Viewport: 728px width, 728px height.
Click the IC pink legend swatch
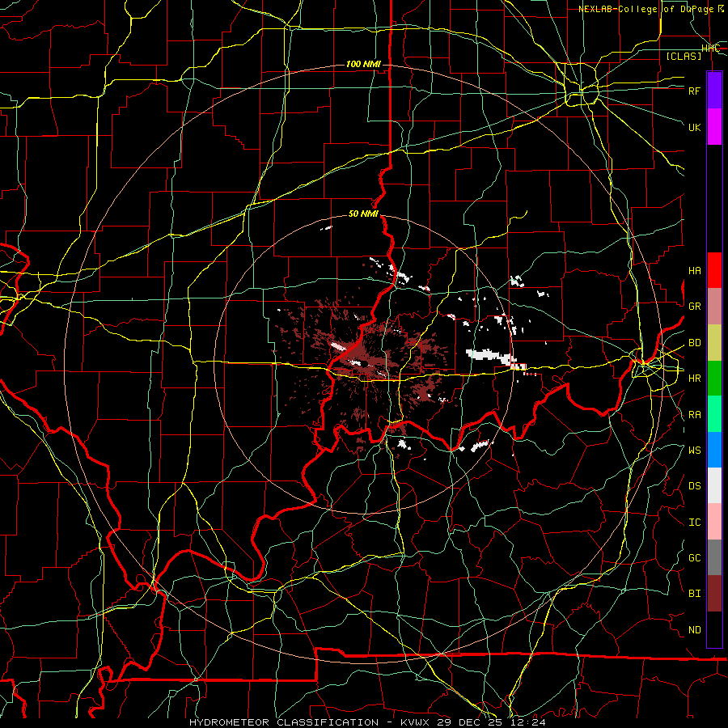click(714, 522)
